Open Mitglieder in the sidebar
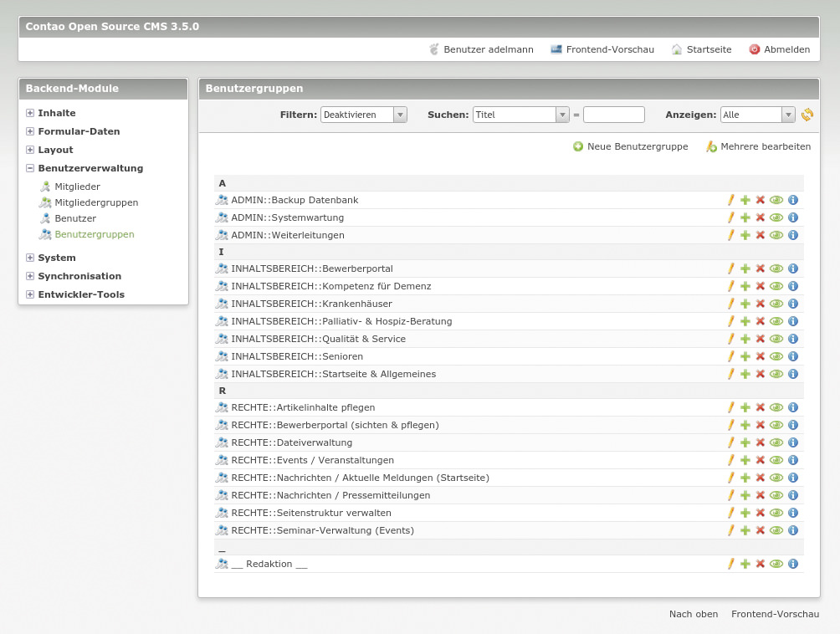 point(77,187)
